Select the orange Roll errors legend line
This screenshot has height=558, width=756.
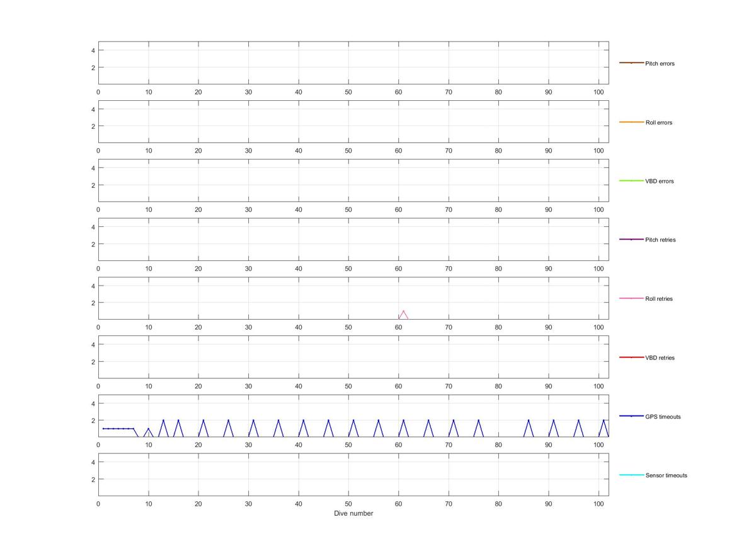tap(631, 122)
